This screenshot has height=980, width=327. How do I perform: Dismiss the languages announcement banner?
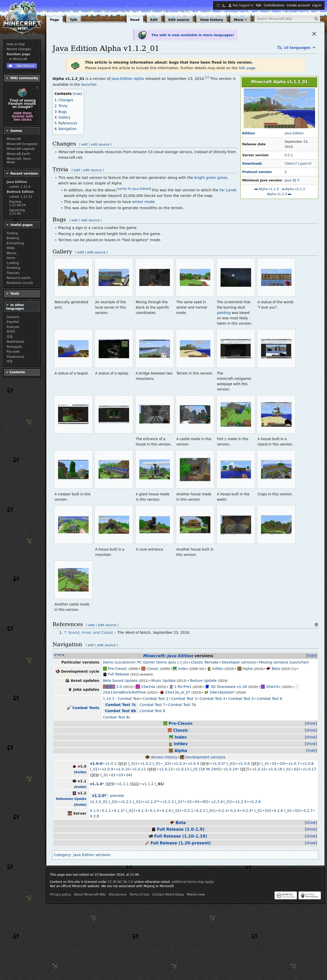[314, 34]
